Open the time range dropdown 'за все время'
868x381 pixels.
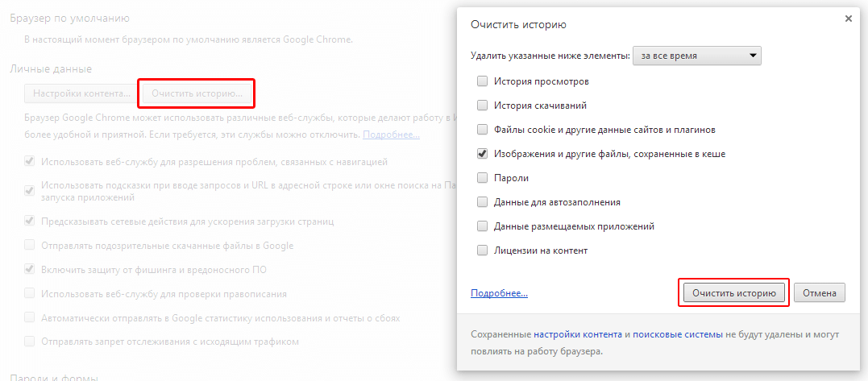click(697, 56)
